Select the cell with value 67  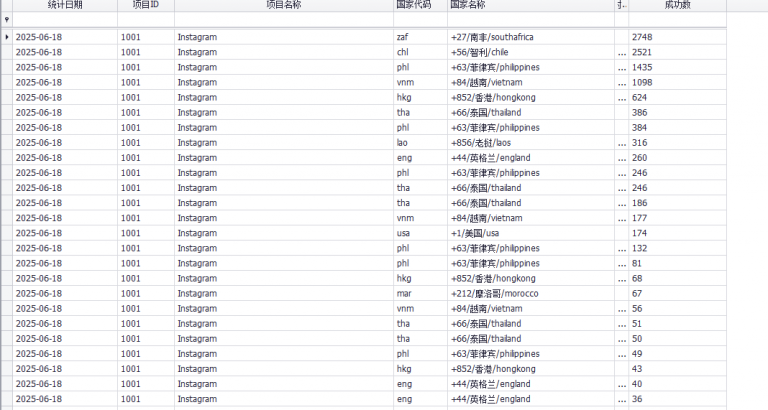tap(678, 293)
